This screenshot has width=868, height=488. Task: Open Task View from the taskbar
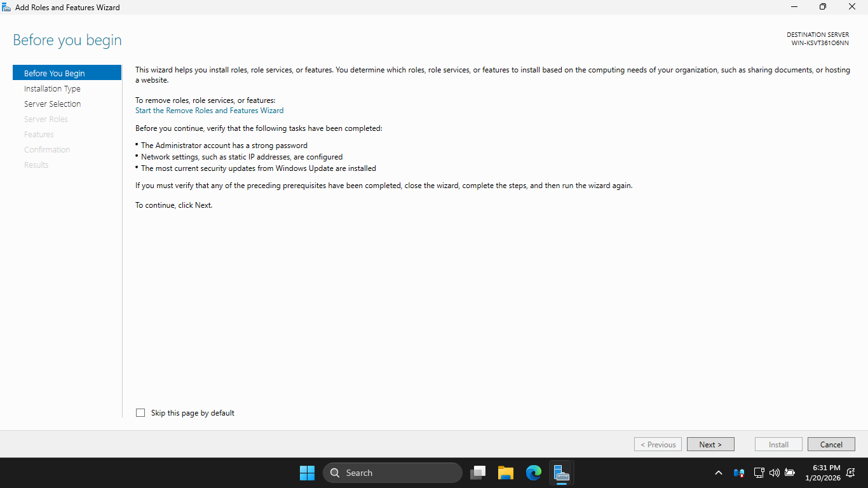coord(478,473)
